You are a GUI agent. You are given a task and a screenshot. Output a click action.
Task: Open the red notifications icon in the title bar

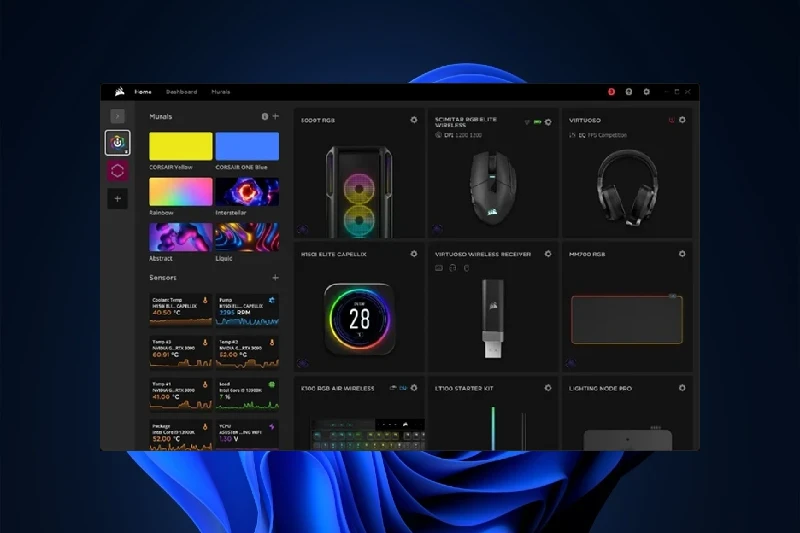click(612, 92)
